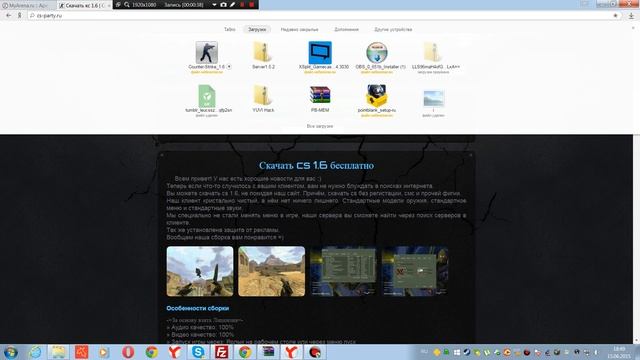Click the Скачать CS 1.6 бесплатно heading
This screenshot has width=640, height=360.
click(x=316, y=165)
